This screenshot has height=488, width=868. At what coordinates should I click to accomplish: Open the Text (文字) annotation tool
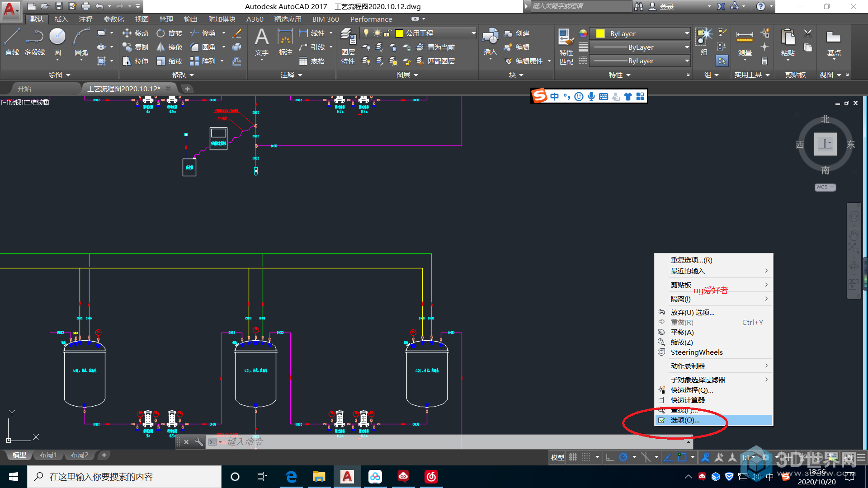pos(262,42)
